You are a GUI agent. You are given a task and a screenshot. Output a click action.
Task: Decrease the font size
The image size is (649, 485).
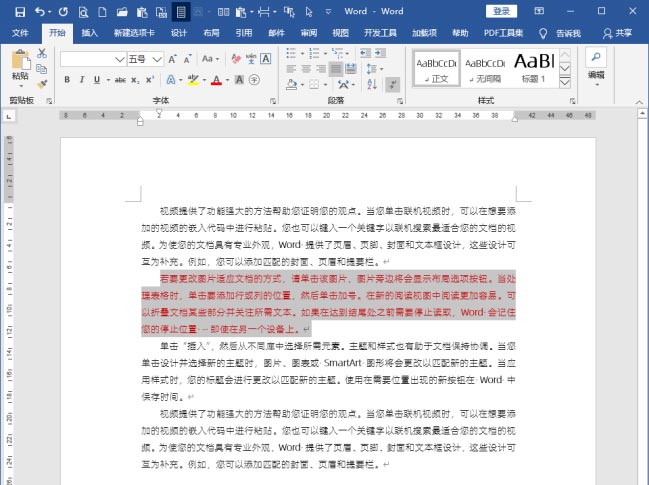[x=187, y=59]
